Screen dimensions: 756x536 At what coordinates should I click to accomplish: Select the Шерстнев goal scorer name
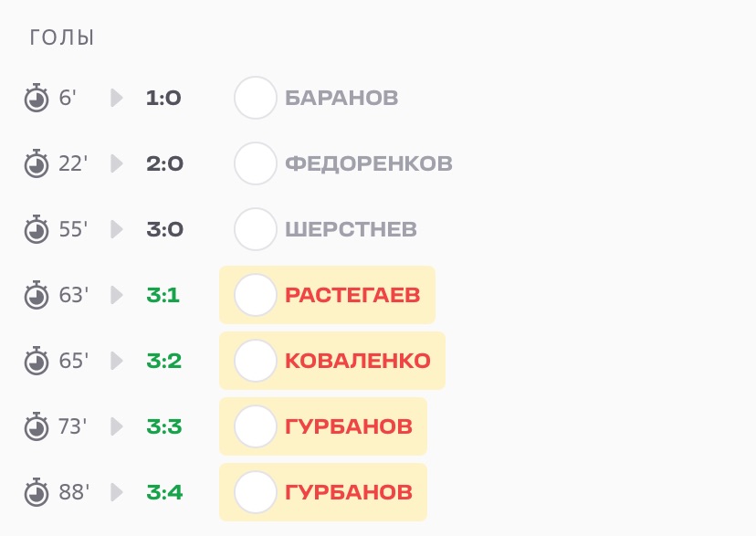tap(351, 230)
